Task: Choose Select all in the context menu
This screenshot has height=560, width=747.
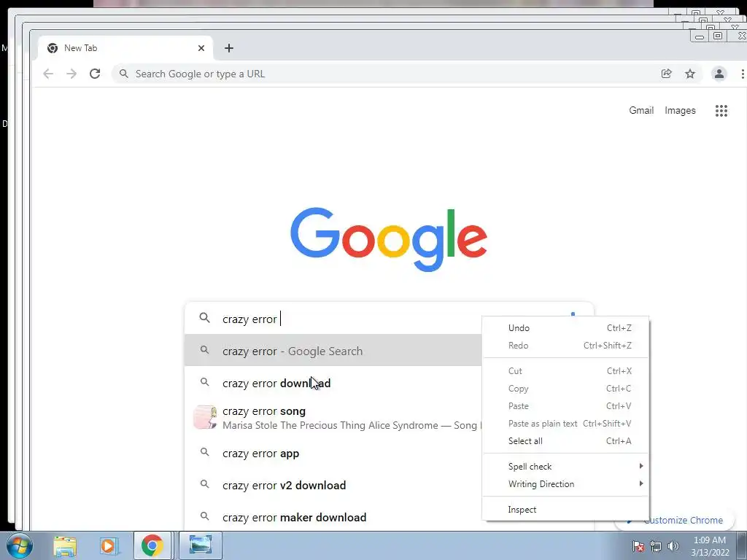Action: pyautogui.click(x=565, y=441)
